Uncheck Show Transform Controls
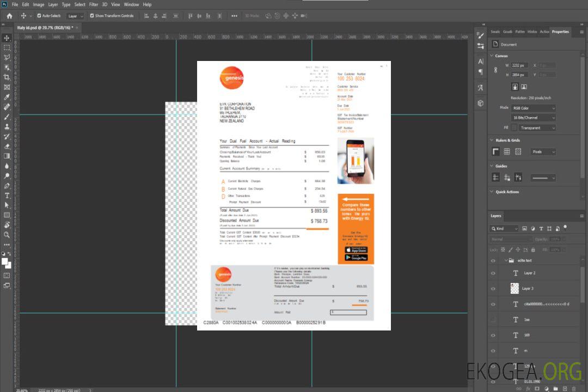 (92, 16)
